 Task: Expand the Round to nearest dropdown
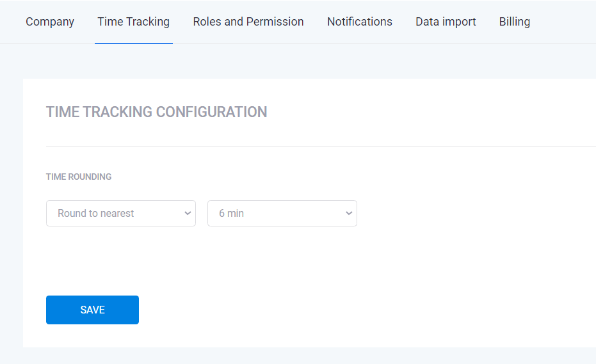(x=121, y=214)
